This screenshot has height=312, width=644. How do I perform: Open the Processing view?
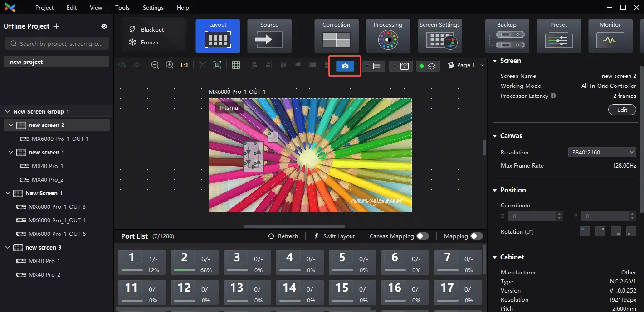click(388, 36)
